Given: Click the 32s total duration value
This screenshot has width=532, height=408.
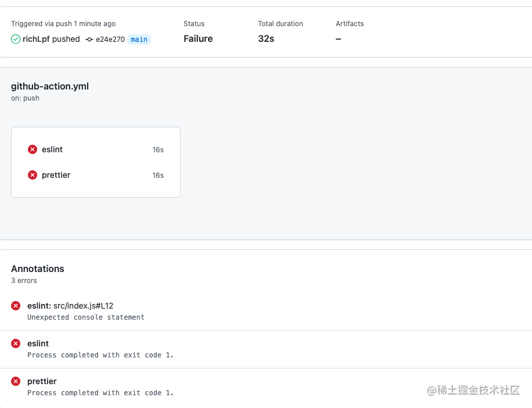Looking at the screenshot, I should tap(266, 39).
